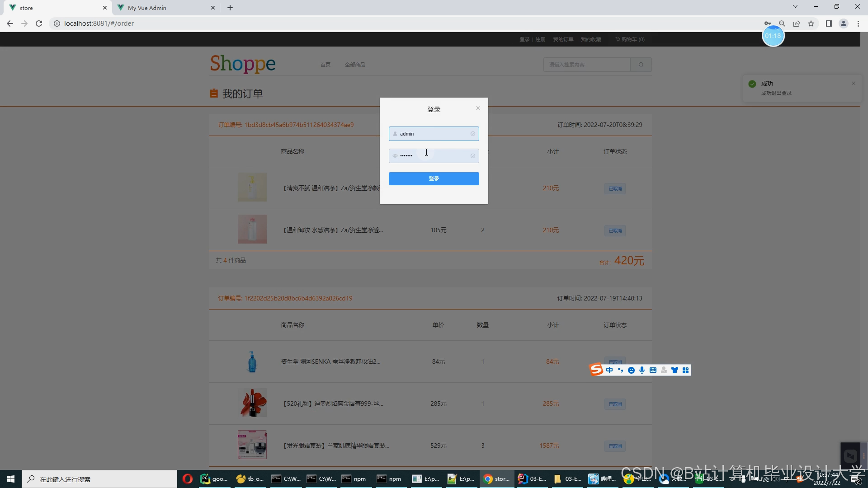Reload the page with refresh icon
Viewport: 868px width, 488px height.
coord(39,23)
